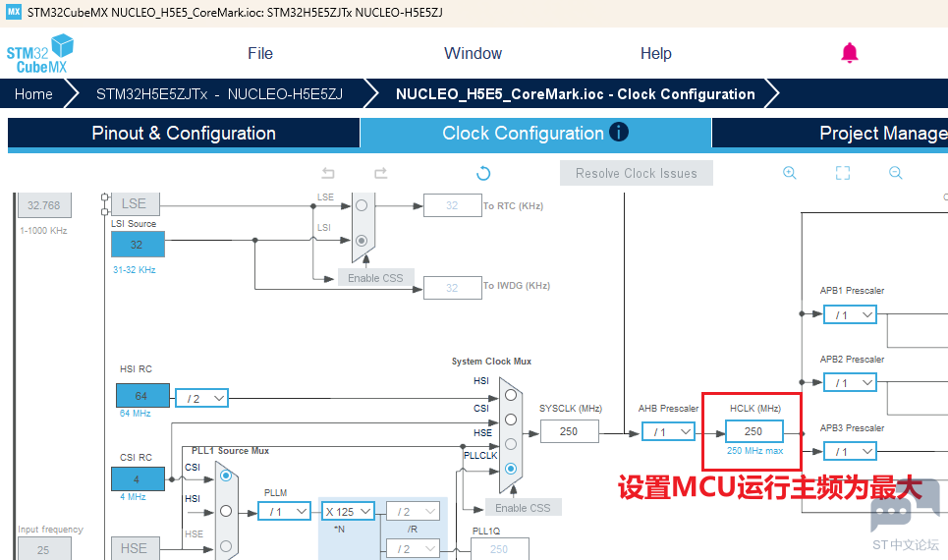Image resolution: width=948 pixels, height=560 pixels.
Task: Click the undo arrow icon
Action: [x=328, y=174]
